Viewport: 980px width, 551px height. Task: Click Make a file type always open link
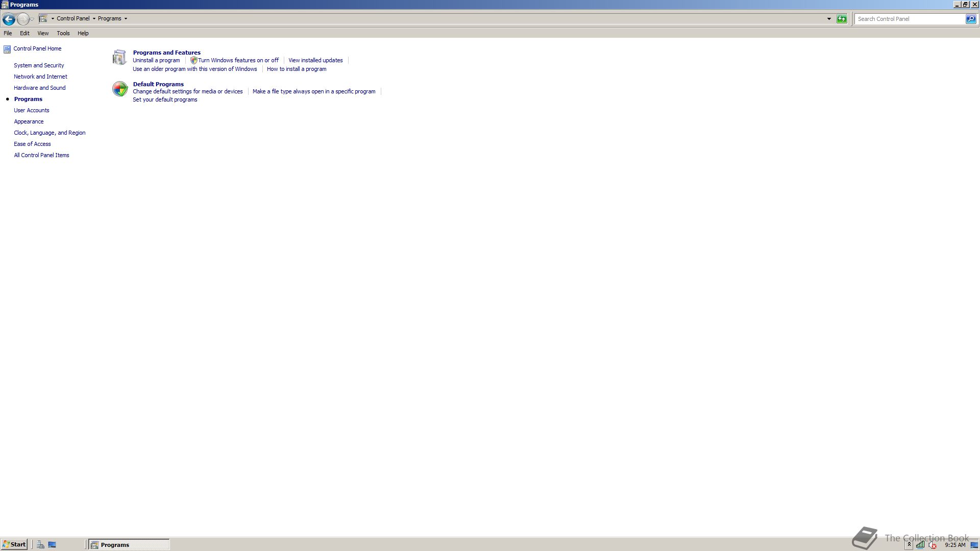point(314,91)
